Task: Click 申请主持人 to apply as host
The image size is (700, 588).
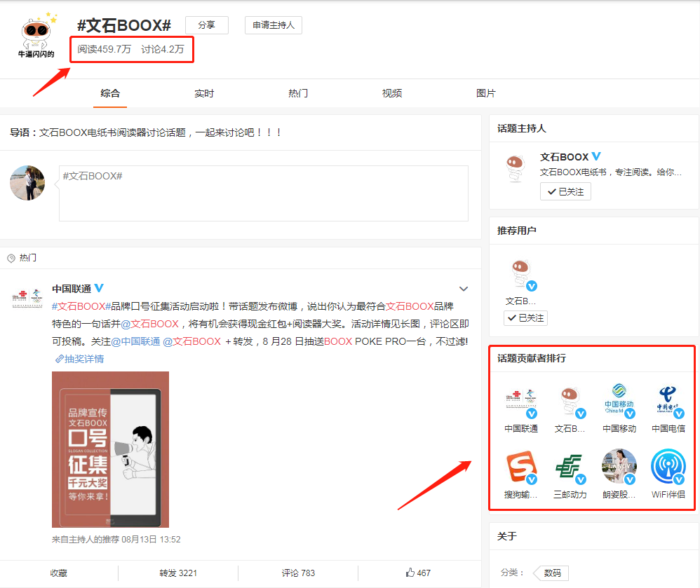Action: [x=274, y=25]
